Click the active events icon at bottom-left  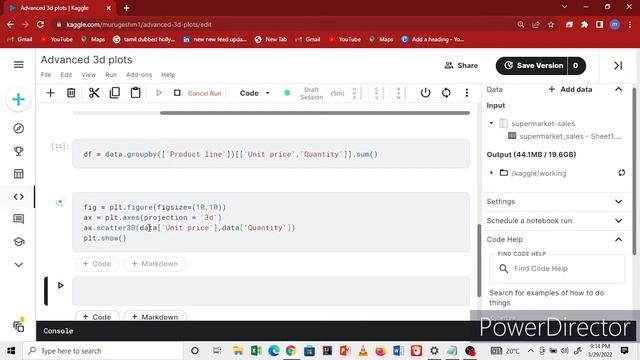click(18, 325)
